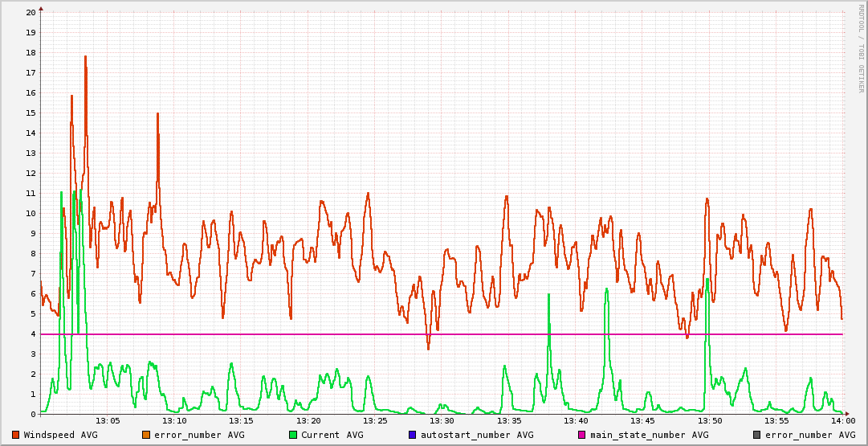Click the magenta main_state_number AVG legend swatch
The image size is (868, 446).
tap(582, 435)
